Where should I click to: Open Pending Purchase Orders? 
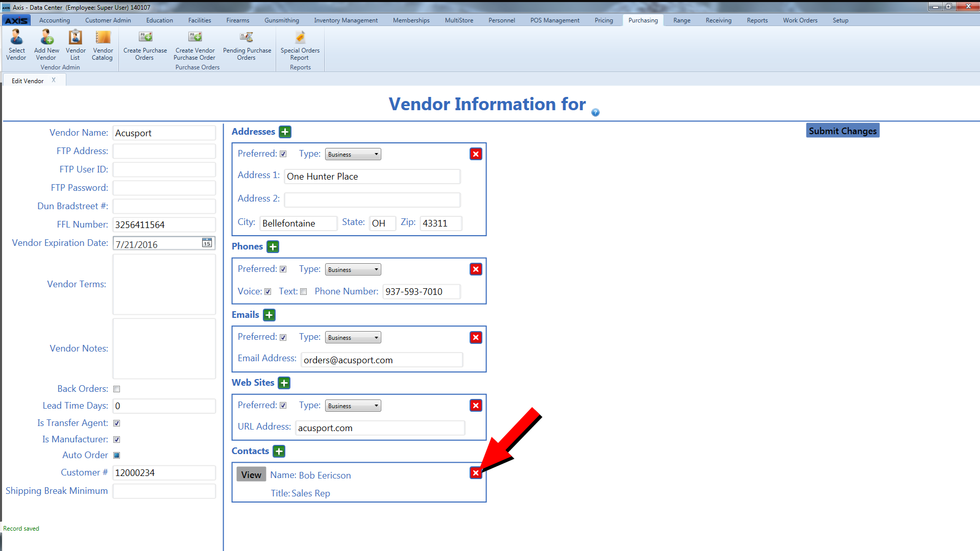click(247, 45)
